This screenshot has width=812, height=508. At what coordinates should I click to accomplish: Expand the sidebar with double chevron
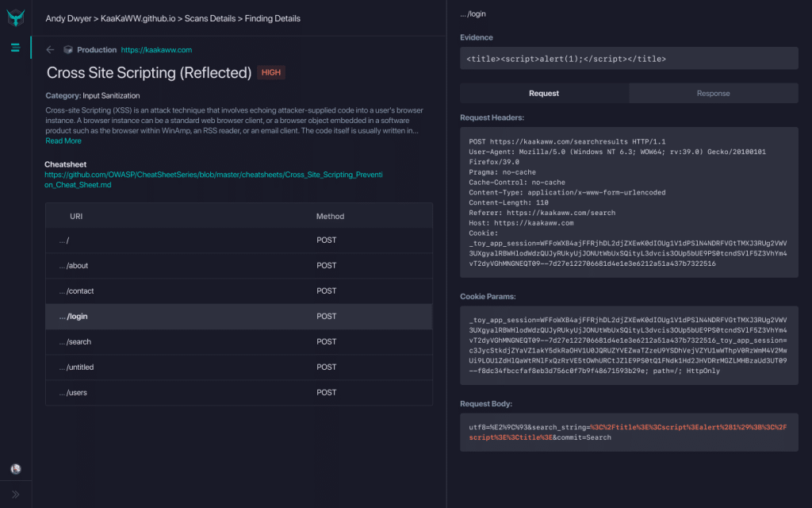tap(15, 495)
